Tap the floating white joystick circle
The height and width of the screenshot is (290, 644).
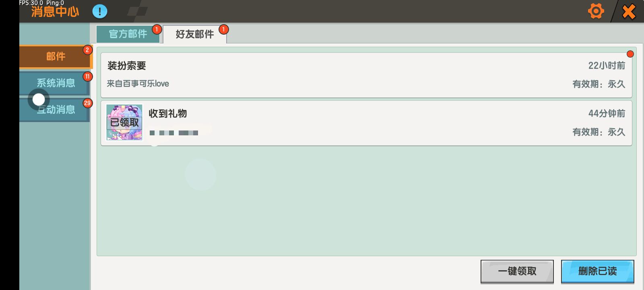[39, 99]
